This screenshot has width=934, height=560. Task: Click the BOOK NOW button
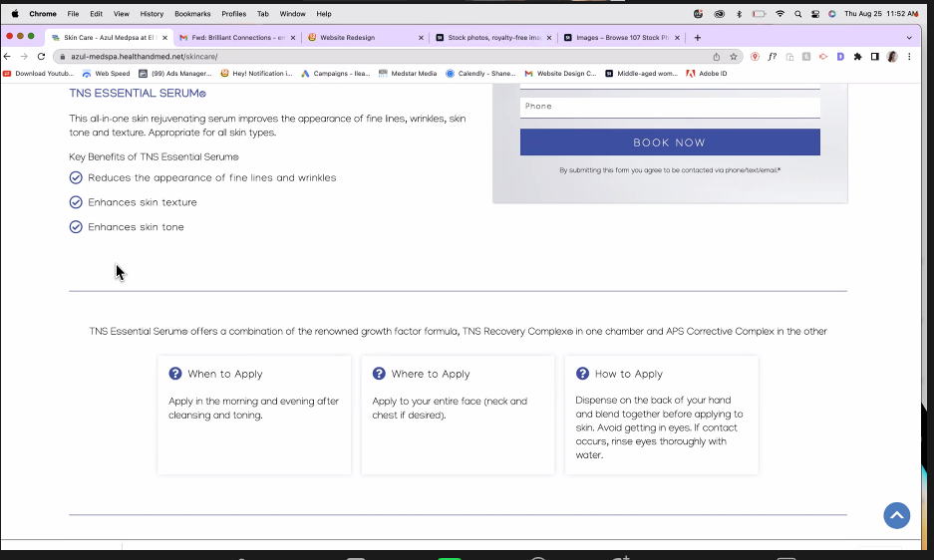point(670,142)
